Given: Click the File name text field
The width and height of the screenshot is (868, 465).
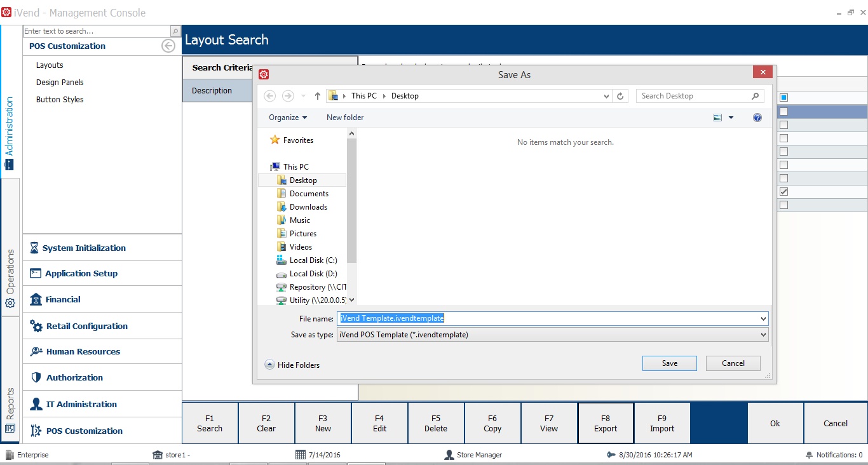Looking at the screenshot, I should pyautogui.click(x=552, y=318).
